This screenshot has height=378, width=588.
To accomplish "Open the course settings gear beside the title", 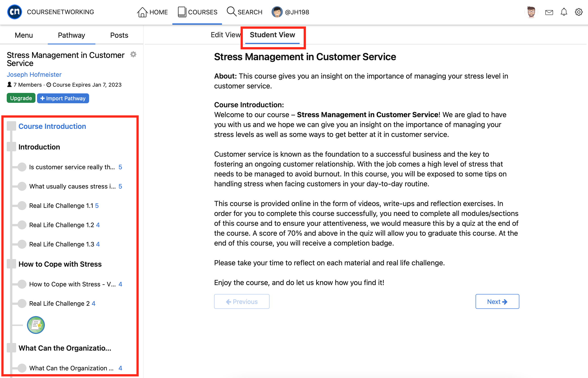I will [133, 54].
